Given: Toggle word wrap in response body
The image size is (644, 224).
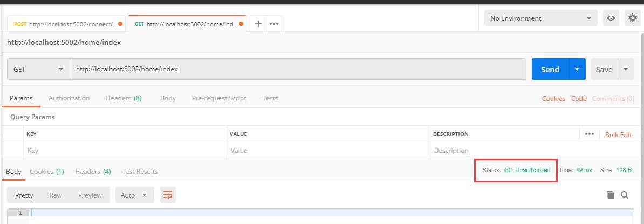Looking at the screenshot, I should coord(168,195).
